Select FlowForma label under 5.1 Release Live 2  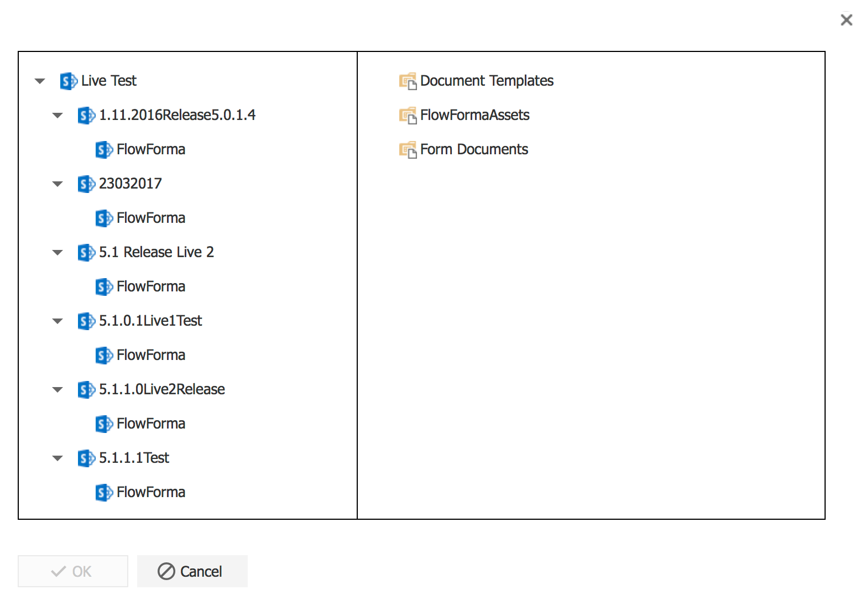click(151, 286)
